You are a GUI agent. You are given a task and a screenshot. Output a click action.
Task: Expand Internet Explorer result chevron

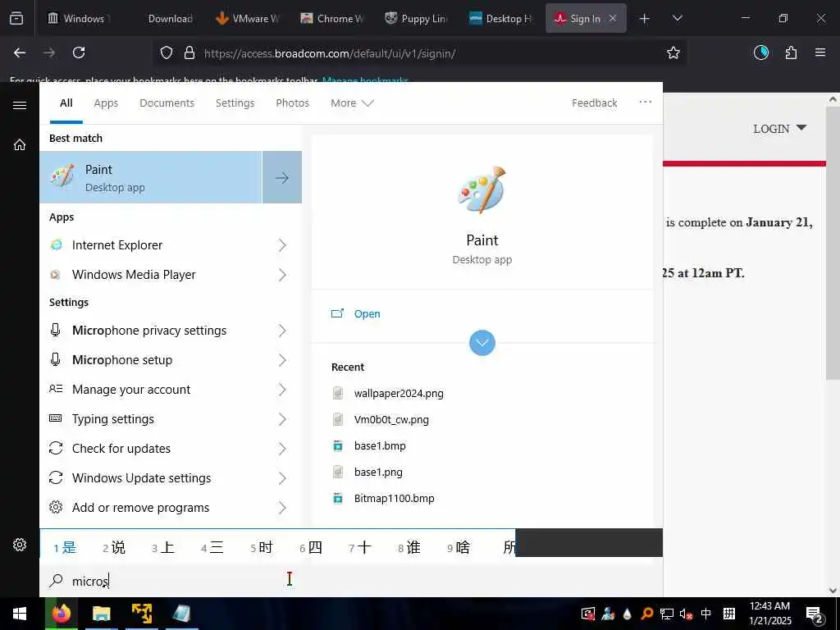282,245
